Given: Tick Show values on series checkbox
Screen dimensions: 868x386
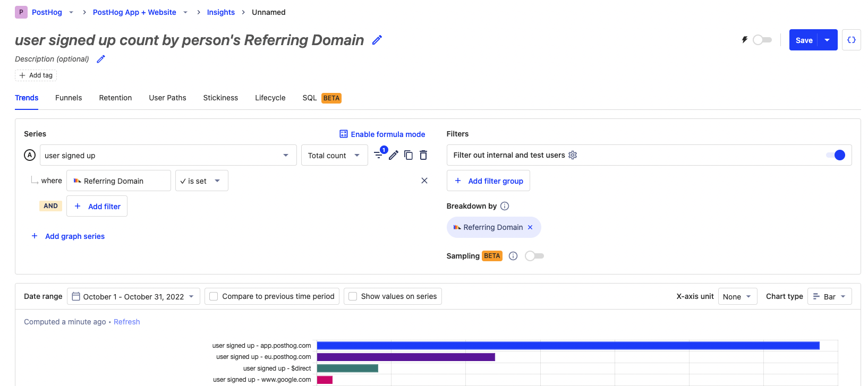Looking at the screenshot, I should (x=353, y=296).
